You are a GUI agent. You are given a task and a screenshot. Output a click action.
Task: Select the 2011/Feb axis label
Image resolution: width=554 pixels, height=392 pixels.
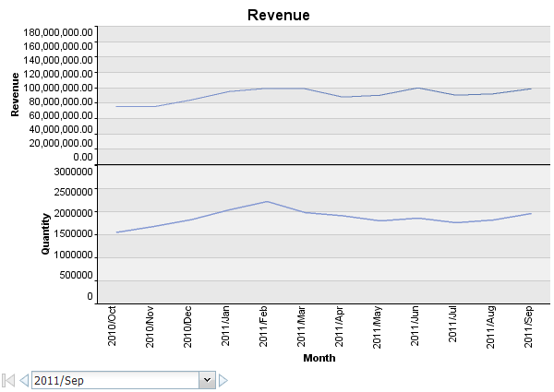tap(263, 327)
